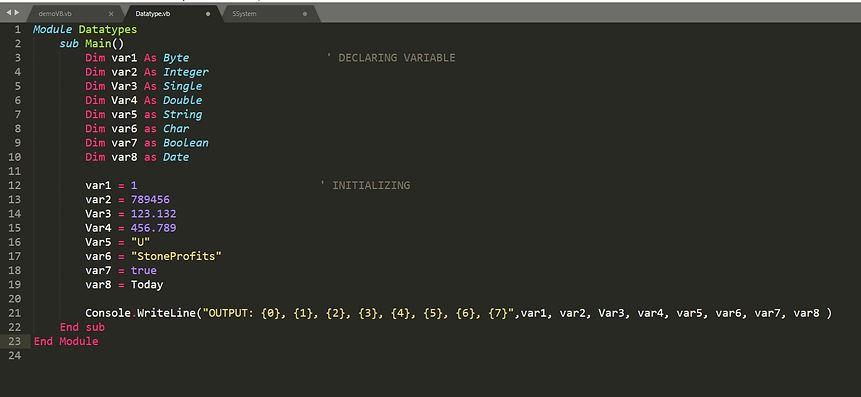The image size is (861, 397).
Task: Click the string "U" on line 16
Action: 141,242
